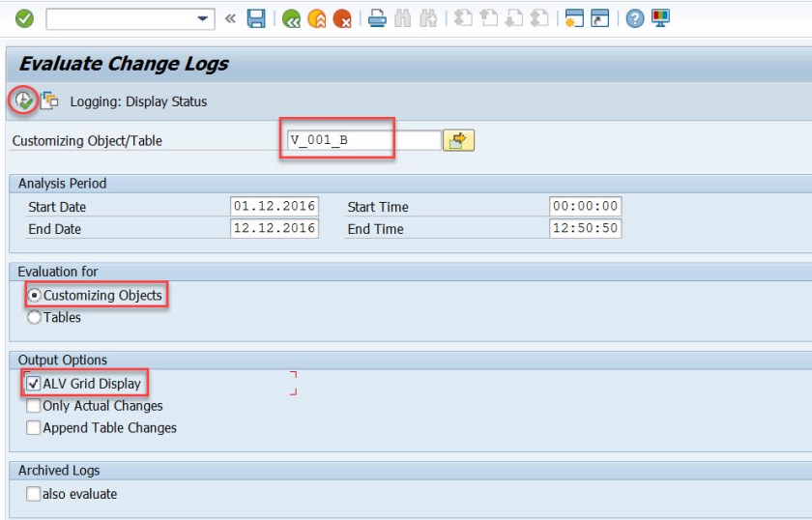Click Logging: Display Status button
Viewport: 812px width, 520px height.
138,101
